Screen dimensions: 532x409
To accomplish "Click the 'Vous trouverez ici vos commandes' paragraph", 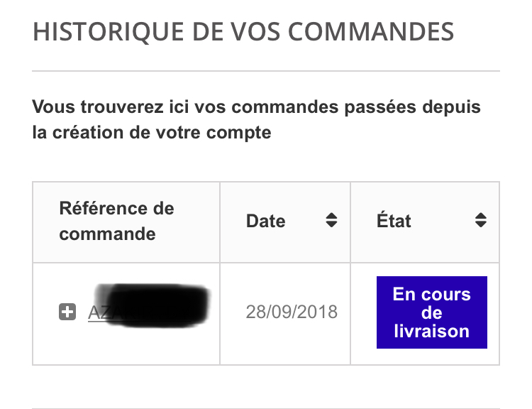I will [256, 119].
